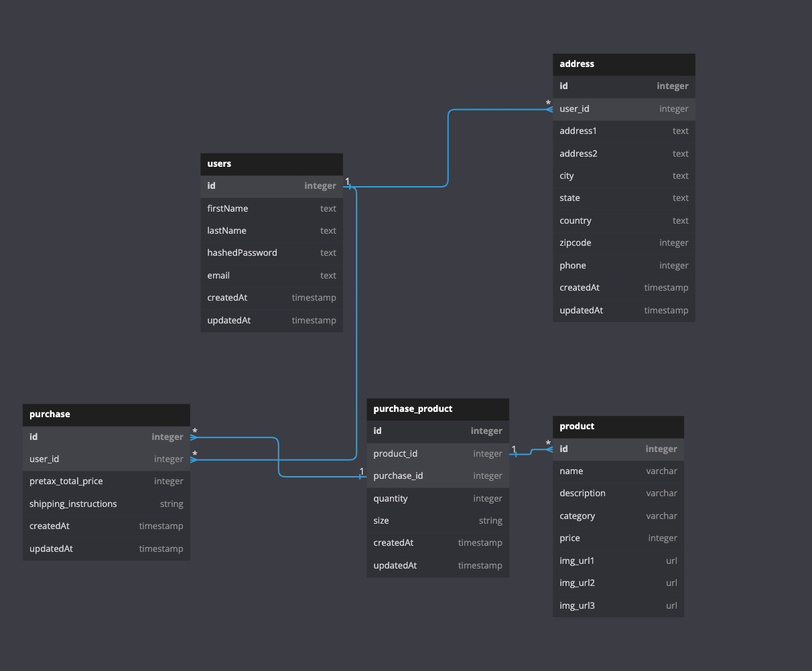Click the product_id field in purchase_product
Image resolution: width=812 pixels, height=671 pixels.
coord(437,453)
